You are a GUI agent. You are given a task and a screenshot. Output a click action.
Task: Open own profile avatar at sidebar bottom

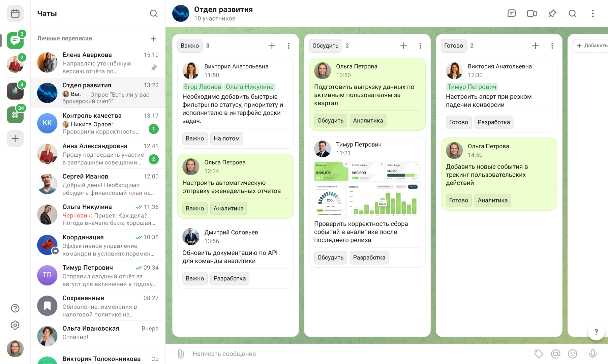15,348
